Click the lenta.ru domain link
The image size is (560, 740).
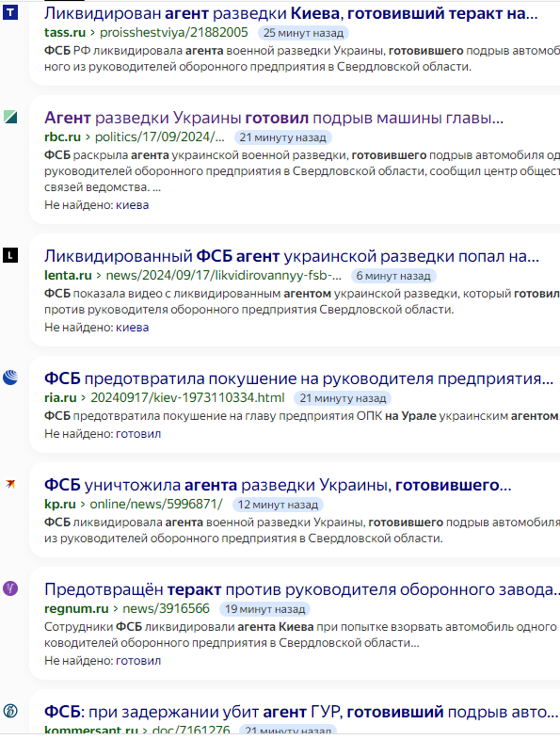point(68,275)
